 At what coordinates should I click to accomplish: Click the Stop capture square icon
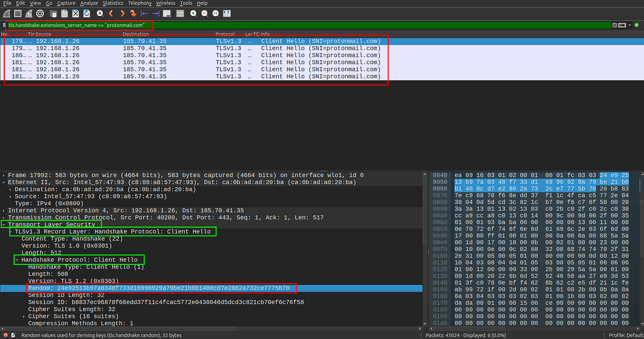click(18, 13)
